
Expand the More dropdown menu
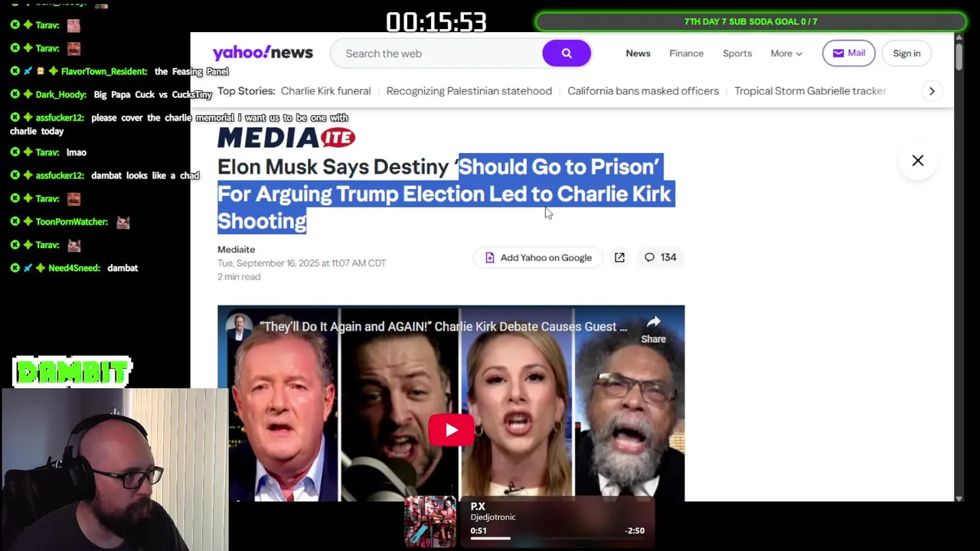tap(786, 54)
